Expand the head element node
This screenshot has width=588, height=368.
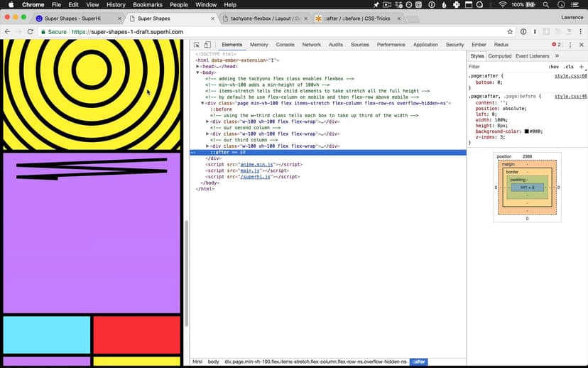click(x=198, y=66)
